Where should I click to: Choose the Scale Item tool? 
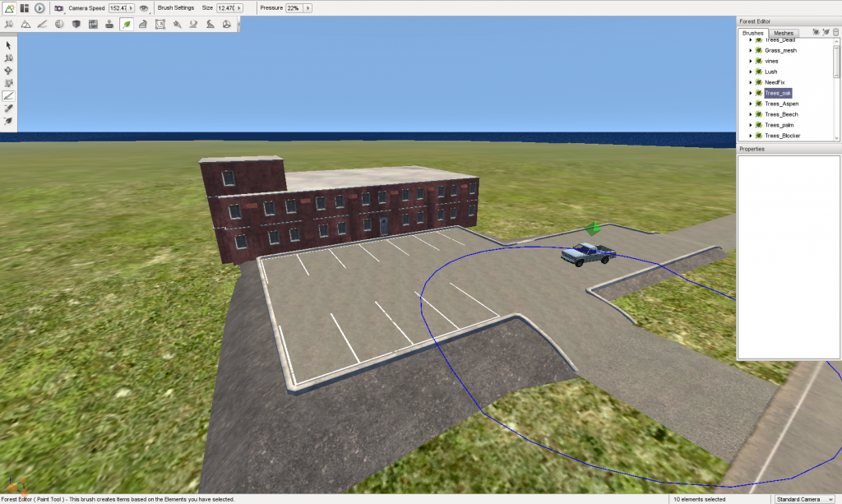(8, 83)
